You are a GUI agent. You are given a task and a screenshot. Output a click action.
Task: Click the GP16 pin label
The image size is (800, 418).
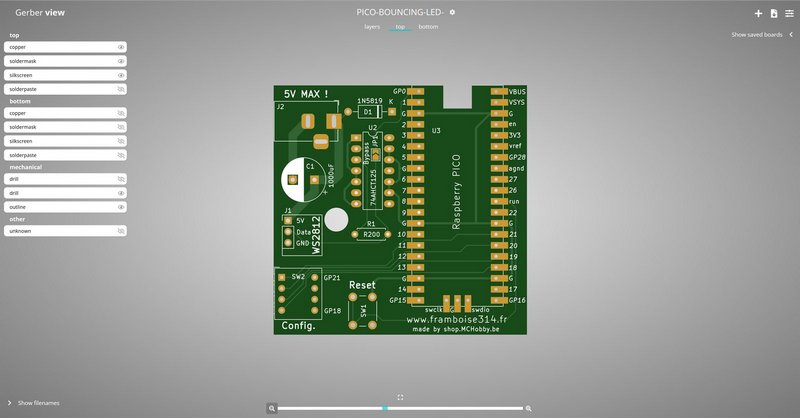click(517, 300)
